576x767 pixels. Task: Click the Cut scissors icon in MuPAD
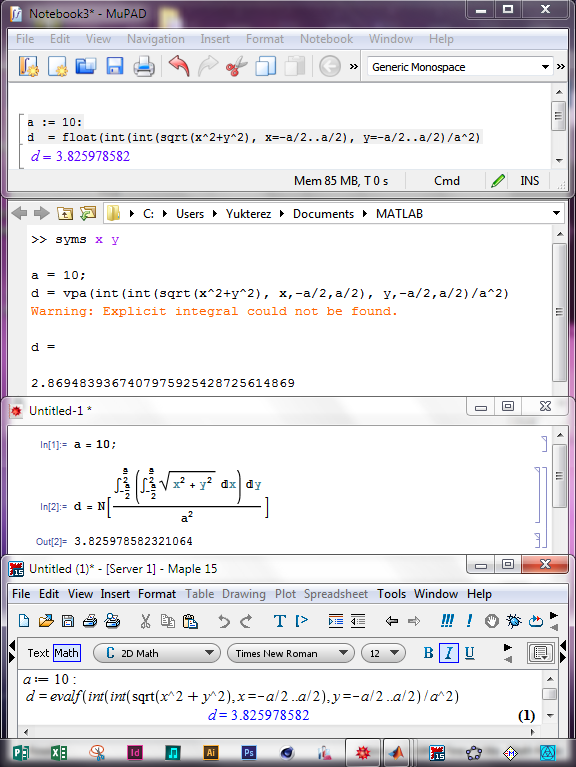[x=237, y=67]
